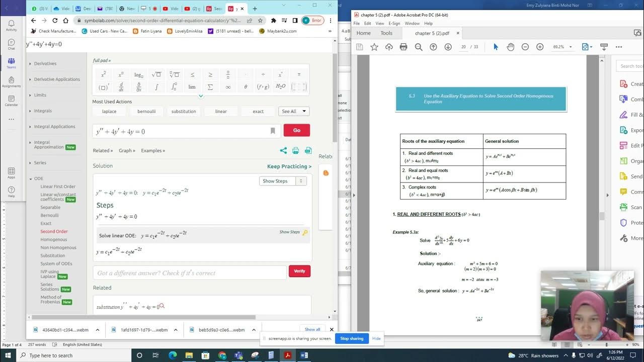Switch to Acrobat Home tab
The height and width of the screenshot is (362, 644).
coord(363,33)
